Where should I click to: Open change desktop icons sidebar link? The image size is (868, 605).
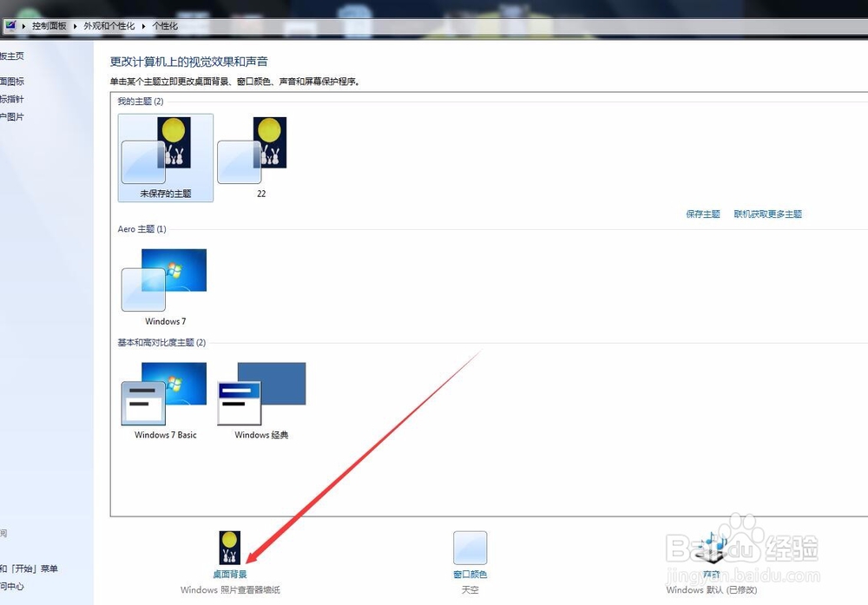(12, 82)
